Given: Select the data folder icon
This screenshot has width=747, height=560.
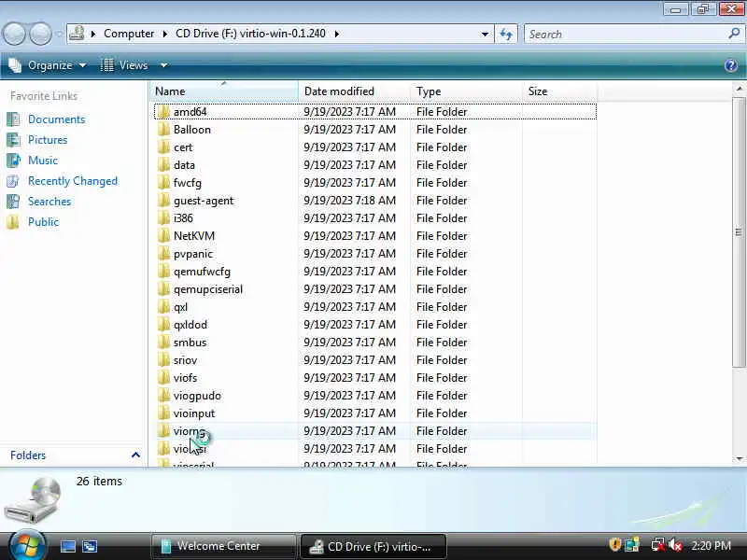Looking at the screenshot, I should [x=163, y=165].
